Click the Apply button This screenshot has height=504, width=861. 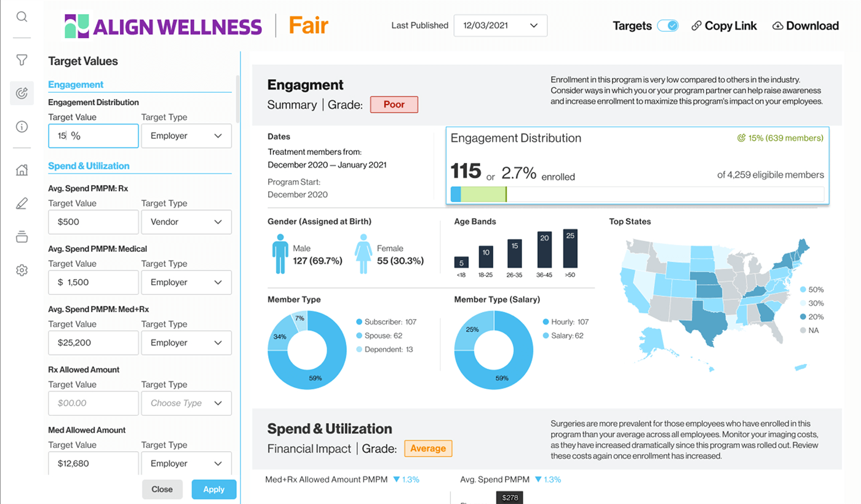214,489
